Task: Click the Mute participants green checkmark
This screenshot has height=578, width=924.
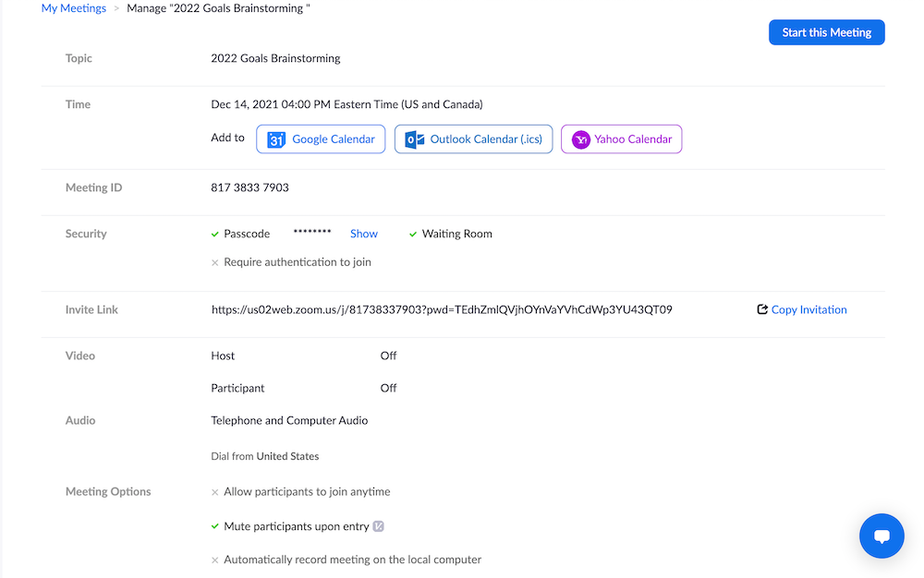Action: (x=215, y=526)
